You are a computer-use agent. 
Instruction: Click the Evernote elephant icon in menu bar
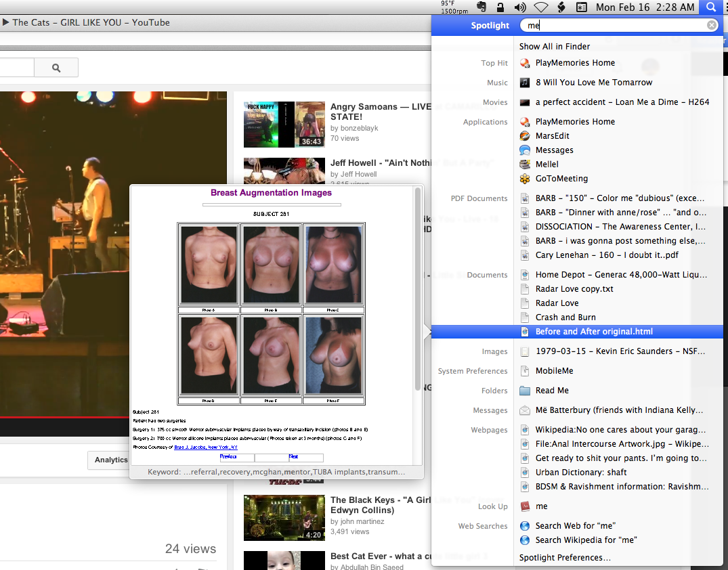click(x=481, y=7)
